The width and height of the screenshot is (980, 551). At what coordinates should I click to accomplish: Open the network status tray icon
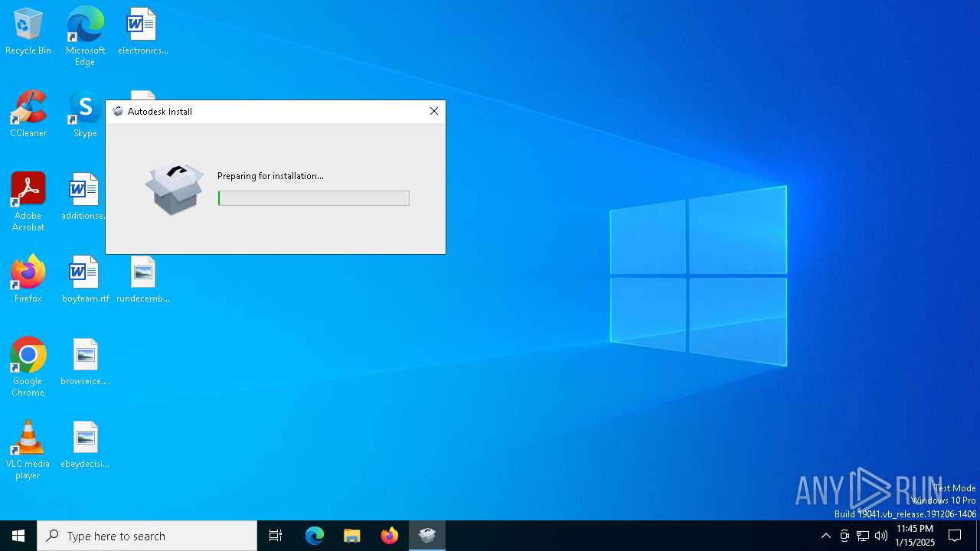pos(863,536)
